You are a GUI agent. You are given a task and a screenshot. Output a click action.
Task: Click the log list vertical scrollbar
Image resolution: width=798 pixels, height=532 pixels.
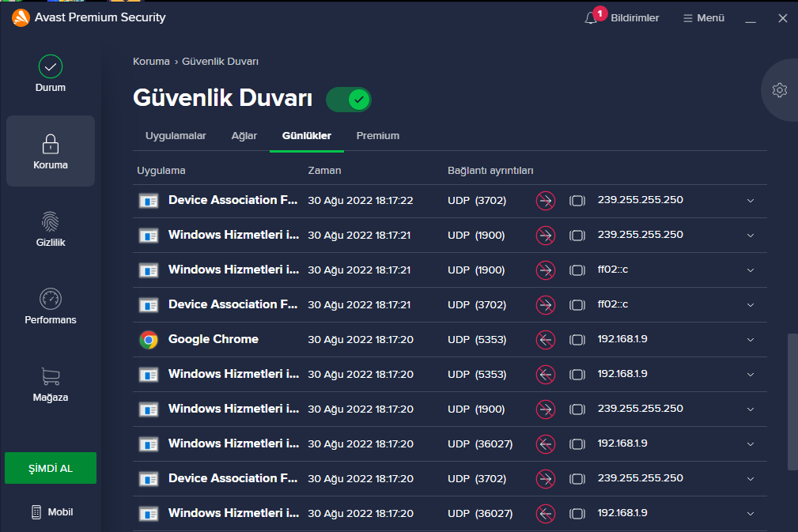[x=792, y=402]
